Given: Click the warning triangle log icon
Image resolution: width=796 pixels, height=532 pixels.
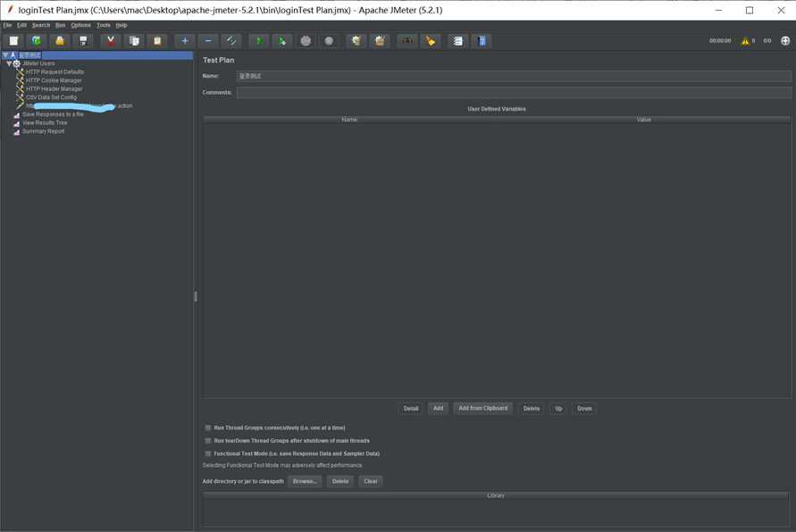Looking at the screenshot, I should [745, 41].
